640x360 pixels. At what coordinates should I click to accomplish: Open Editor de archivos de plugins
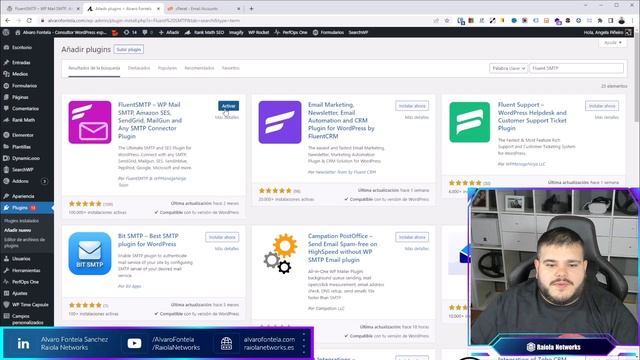coord(24,243)
